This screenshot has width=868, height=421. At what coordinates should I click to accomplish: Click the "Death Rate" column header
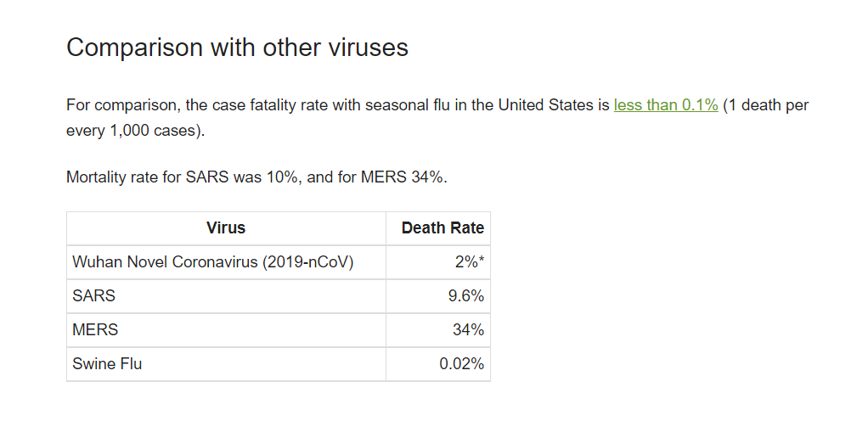[442, 228]
